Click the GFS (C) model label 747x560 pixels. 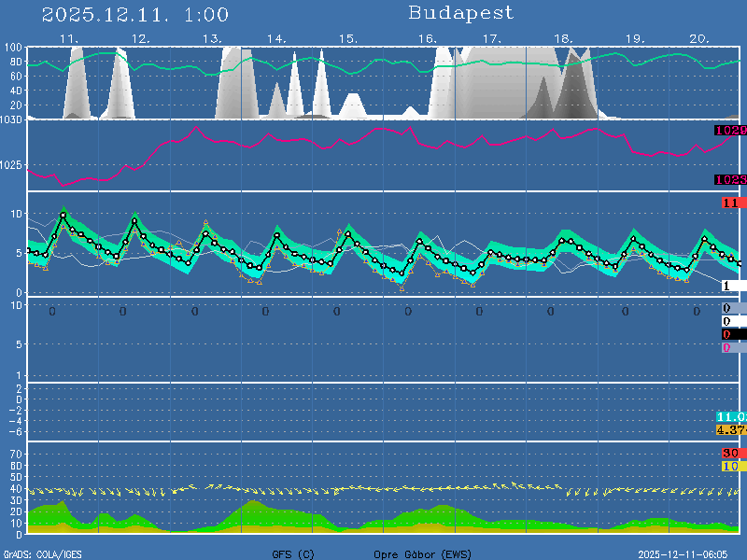pyautogui.click(x=293, y=554)
